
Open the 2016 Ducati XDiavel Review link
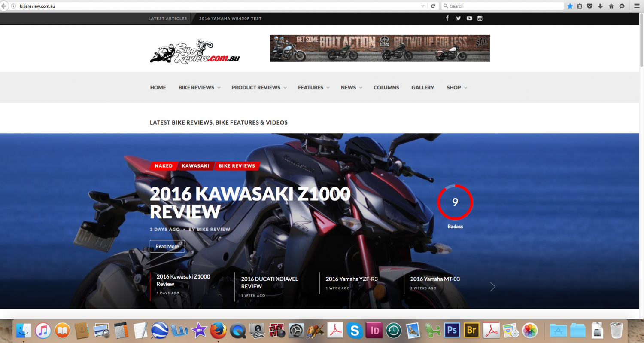[269, 282]
